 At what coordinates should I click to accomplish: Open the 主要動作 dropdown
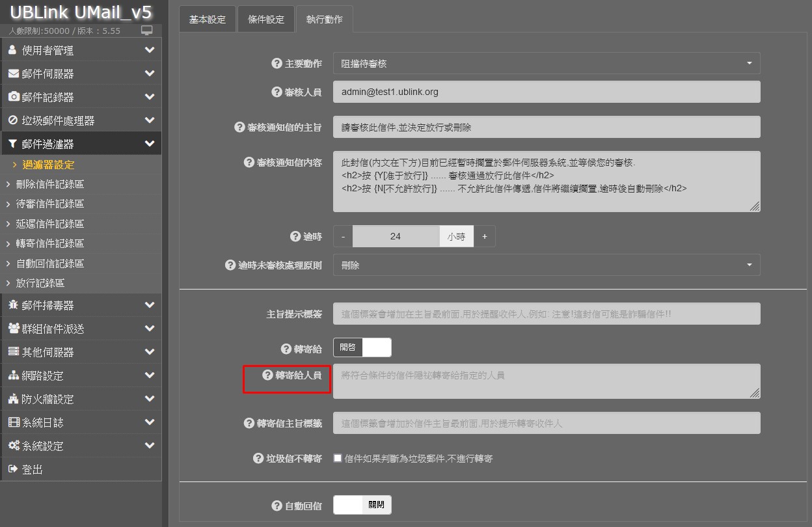(546, 64)
